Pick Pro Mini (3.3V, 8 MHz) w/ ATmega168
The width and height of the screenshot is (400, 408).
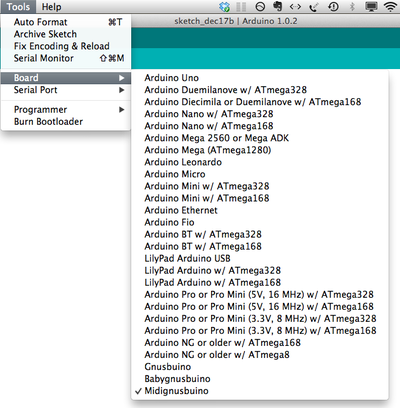coord(260,330)
